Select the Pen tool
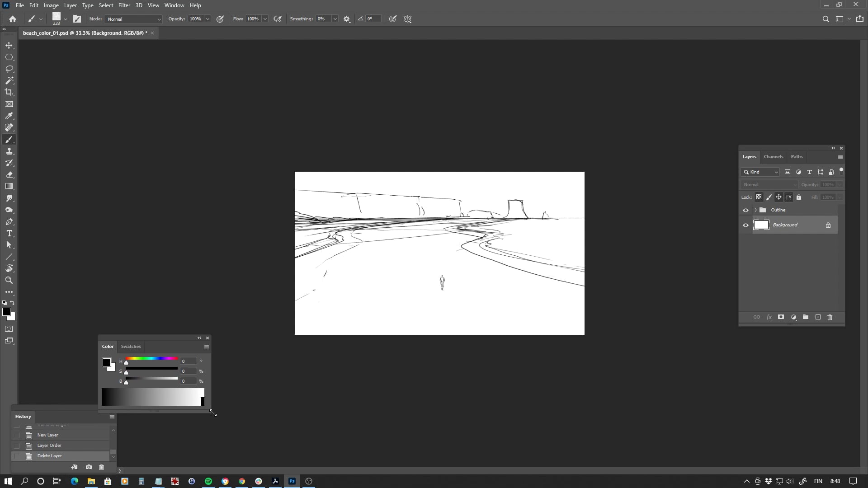The height and width of the screenshot is (488, 868). (x=9, y=221)
